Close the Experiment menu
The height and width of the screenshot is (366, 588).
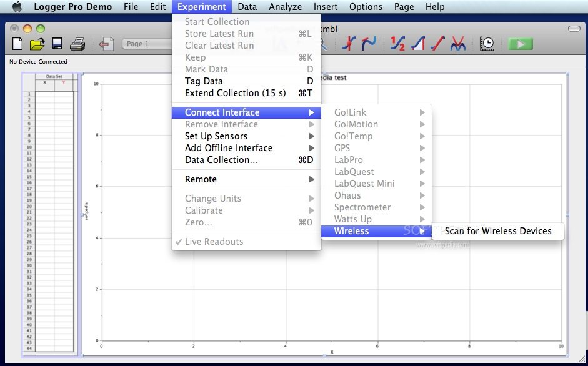(x=202, y=7)
